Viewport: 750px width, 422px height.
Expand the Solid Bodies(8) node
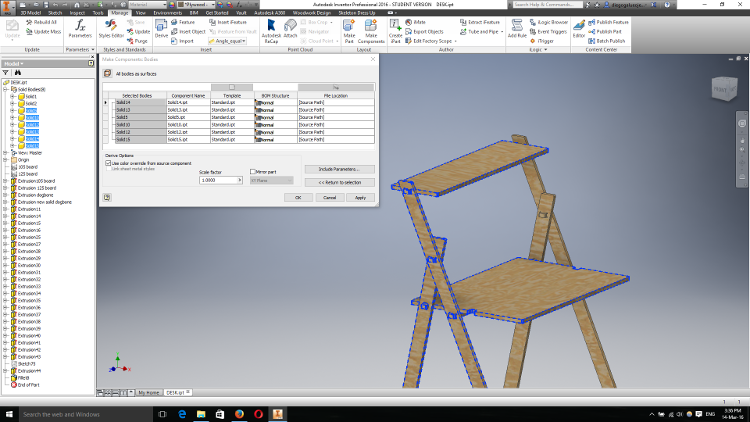(x=6, y=89)
